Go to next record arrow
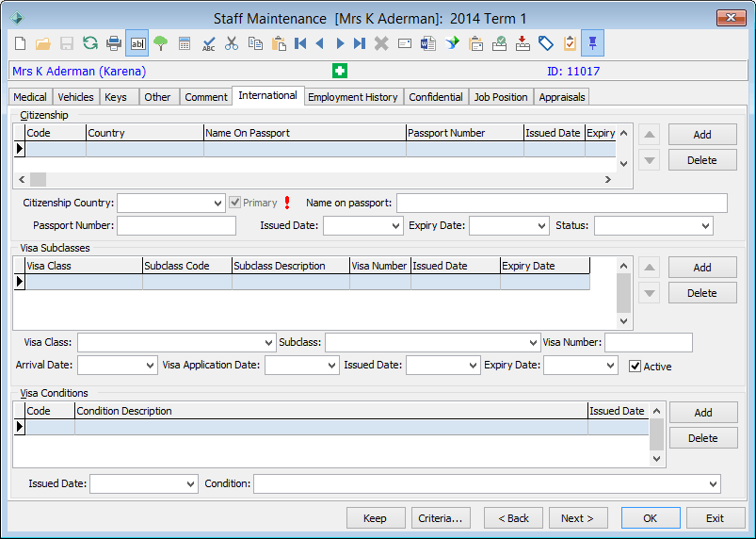756x539 pixels. [340, 43]
